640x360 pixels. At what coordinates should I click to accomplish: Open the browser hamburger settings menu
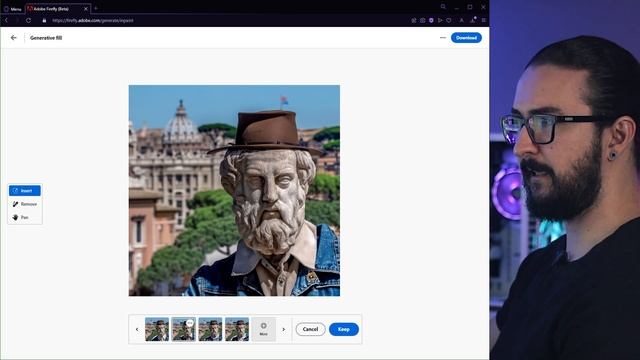point(484,20)
